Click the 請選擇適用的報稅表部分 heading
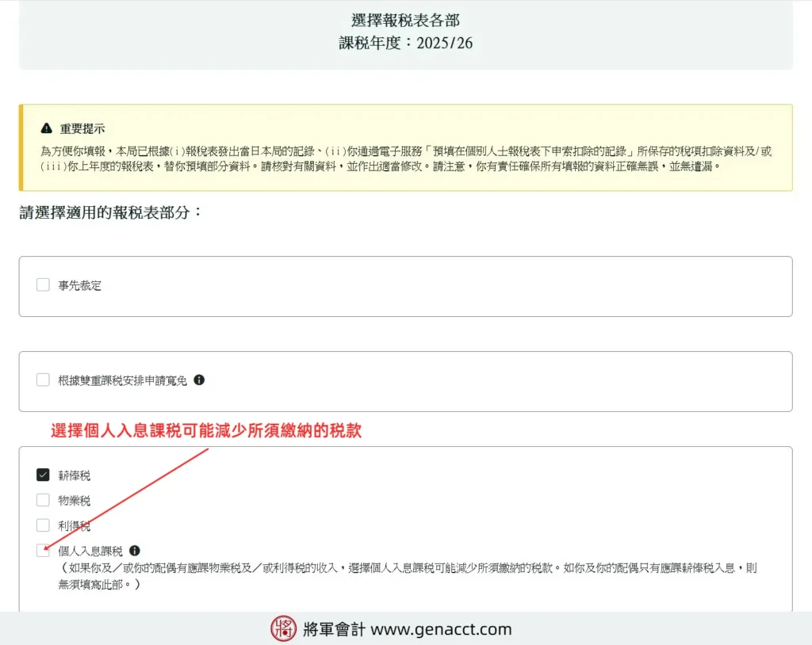 (x=110, y=212)
